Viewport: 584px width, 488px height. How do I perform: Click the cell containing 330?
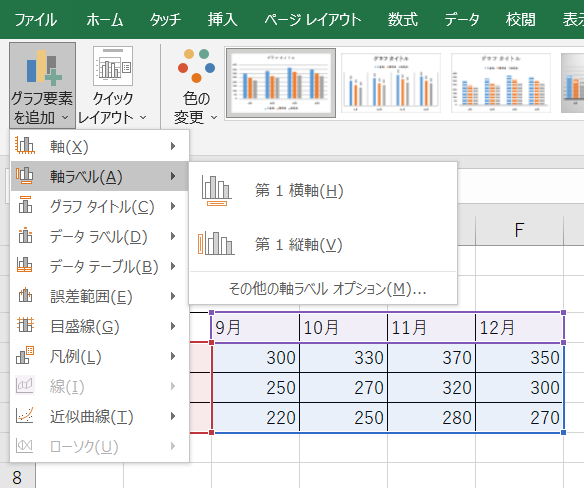coord(343,358)
